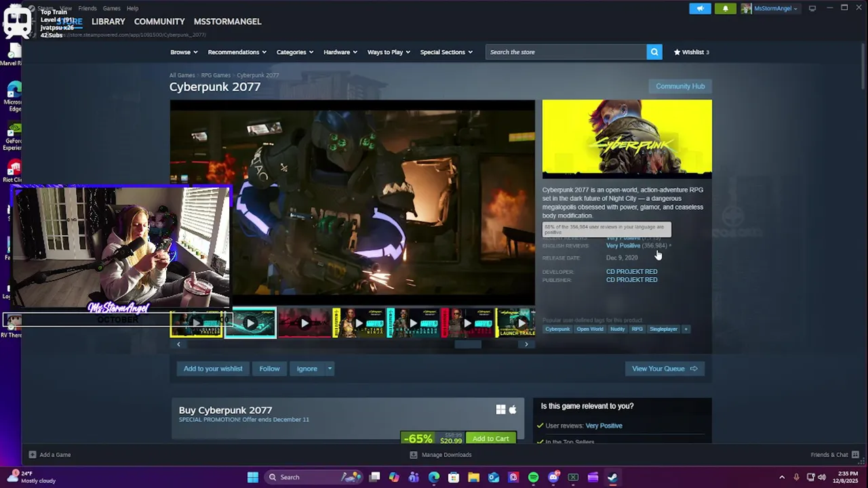Launch Copilot from the taskbar
The image size is (868, 488).
tap(394, 477)
